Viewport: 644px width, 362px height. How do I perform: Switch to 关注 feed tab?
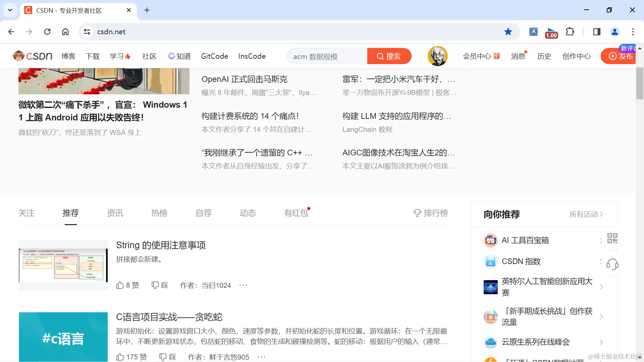[26, 213]
